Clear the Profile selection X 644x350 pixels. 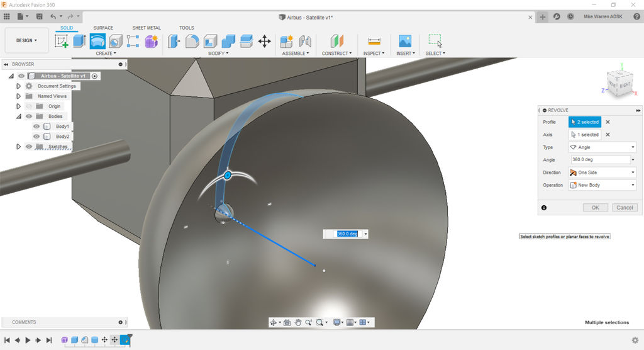[x=608, y=122]
